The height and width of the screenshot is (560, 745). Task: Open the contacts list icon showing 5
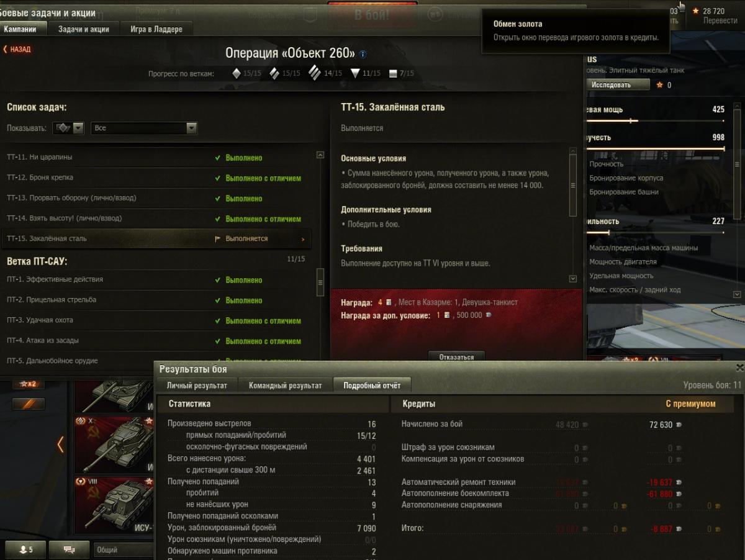tap(26, 549)
